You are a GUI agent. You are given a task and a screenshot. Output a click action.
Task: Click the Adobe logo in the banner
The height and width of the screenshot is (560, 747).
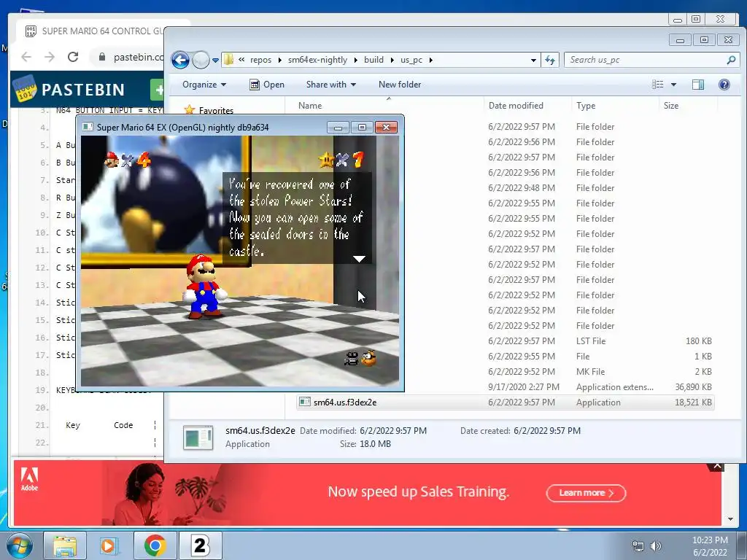pos(29,479)
